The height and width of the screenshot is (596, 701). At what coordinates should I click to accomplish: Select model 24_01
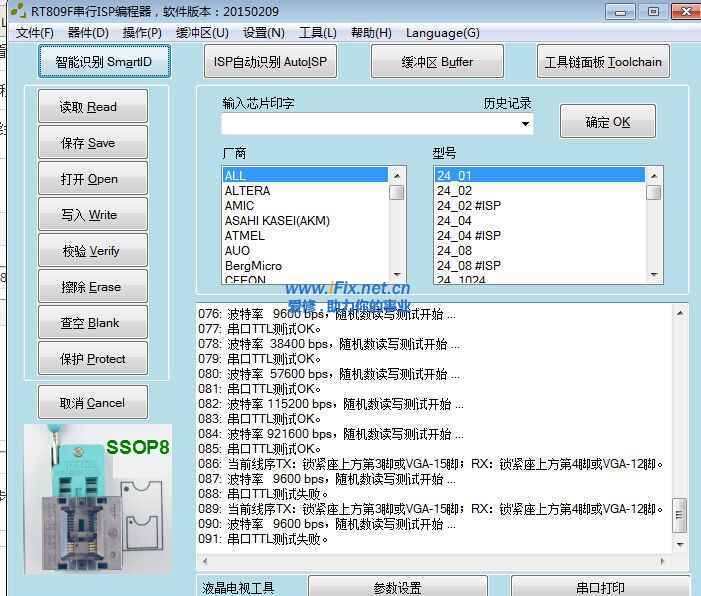click(x=540, y=175)
